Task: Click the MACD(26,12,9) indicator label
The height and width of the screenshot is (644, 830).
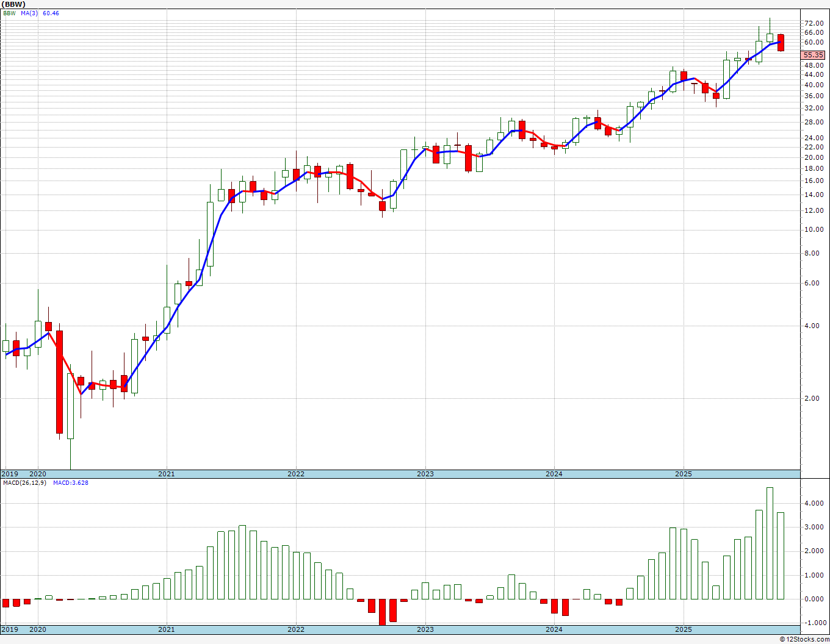Action: [x=24, y=483]
